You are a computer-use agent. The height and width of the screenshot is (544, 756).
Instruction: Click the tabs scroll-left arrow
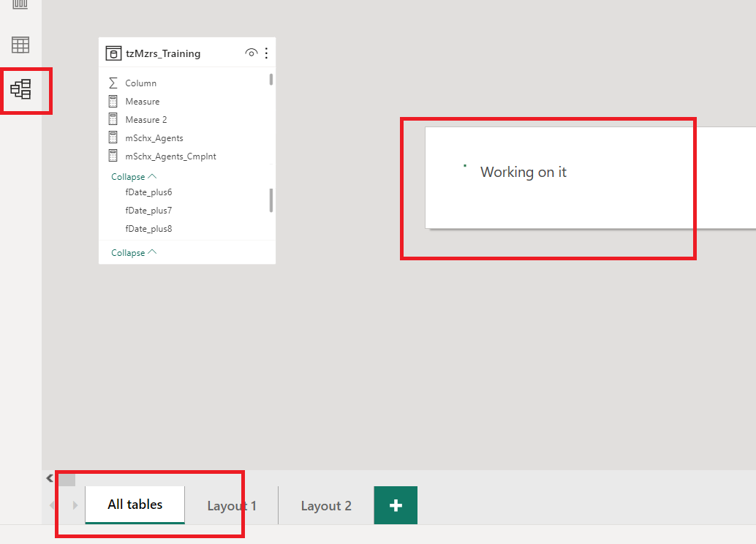pos(52,505)
